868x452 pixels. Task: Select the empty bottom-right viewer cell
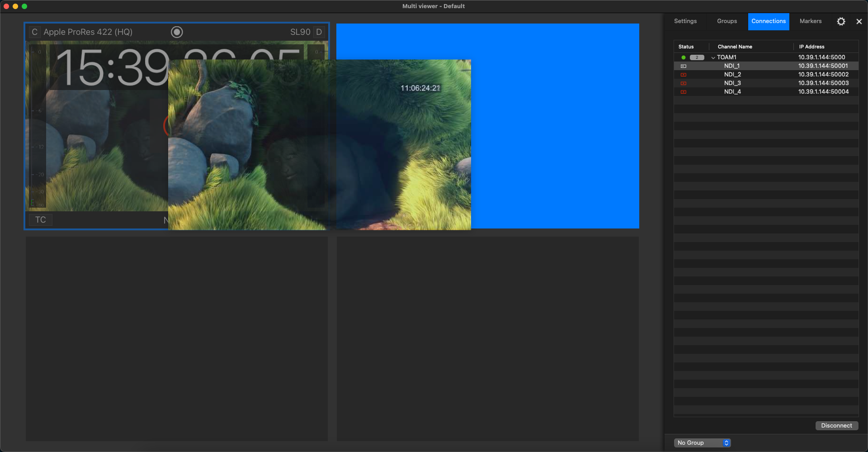pyautogui.click(x=488, y=338)
